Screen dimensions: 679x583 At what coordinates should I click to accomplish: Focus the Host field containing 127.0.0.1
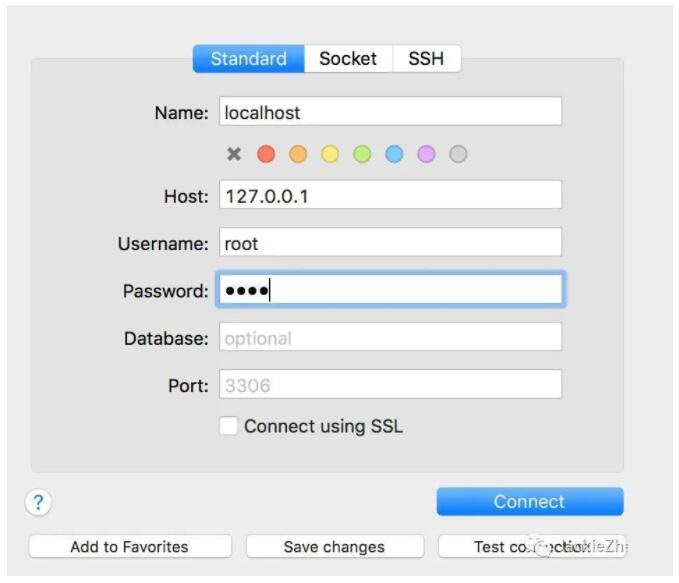[x=390, y=196]
